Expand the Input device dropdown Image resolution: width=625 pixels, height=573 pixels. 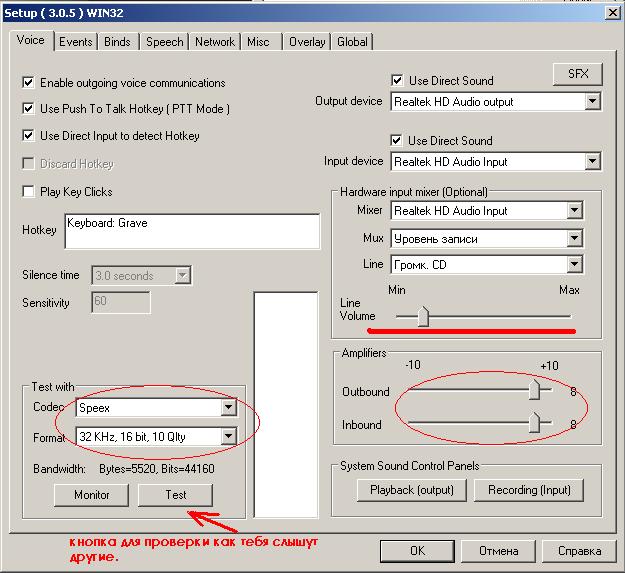coord(592,162)
